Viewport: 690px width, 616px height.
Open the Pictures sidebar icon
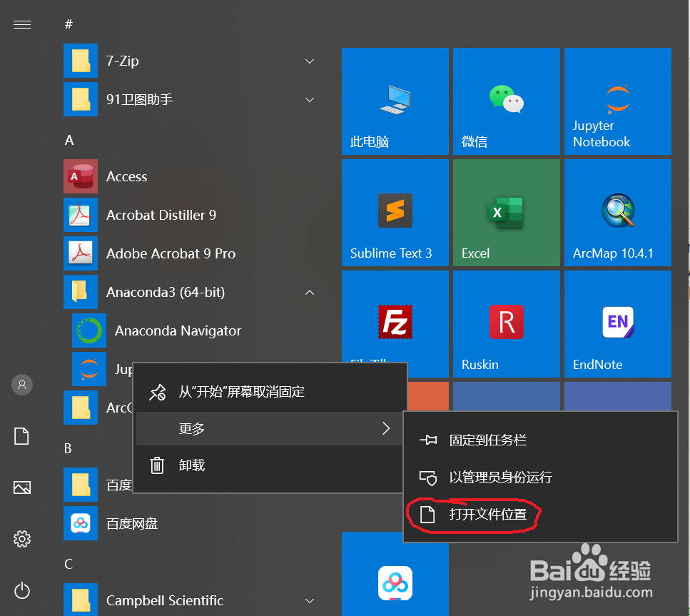[x=22, y=488]
